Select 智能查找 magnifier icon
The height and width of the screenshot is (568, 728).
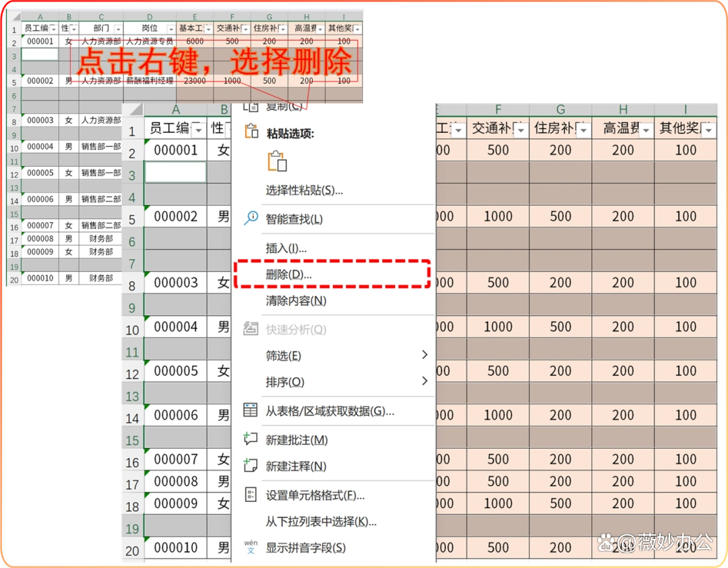(253, 218)
